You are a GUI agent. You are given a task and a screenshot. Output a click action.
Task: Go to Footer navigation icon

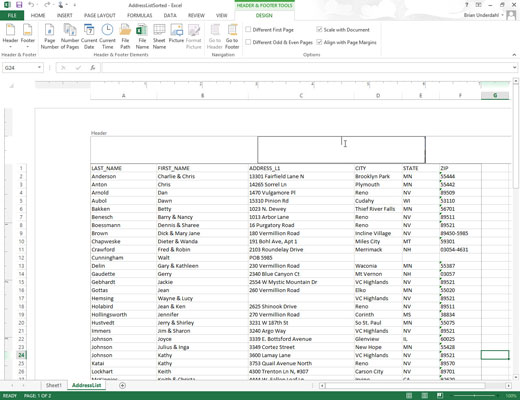click(x=232, y=36)
